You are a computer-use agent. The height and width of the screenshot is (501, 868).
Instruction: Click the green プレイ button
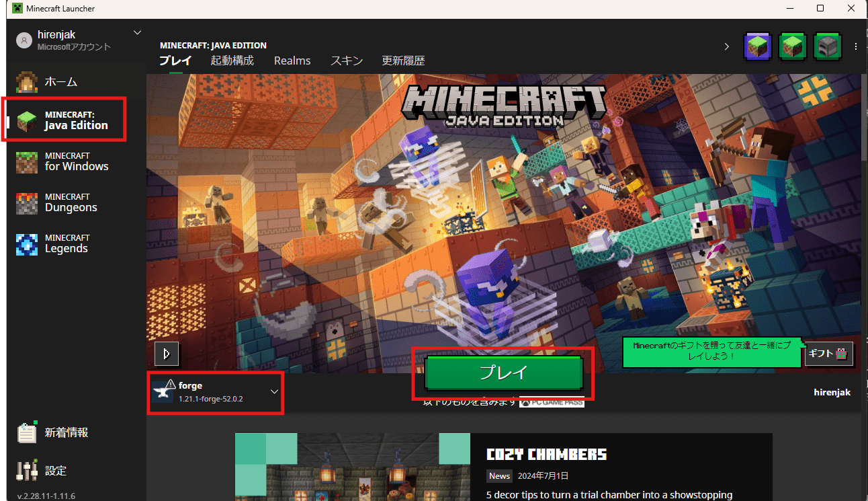503,373
